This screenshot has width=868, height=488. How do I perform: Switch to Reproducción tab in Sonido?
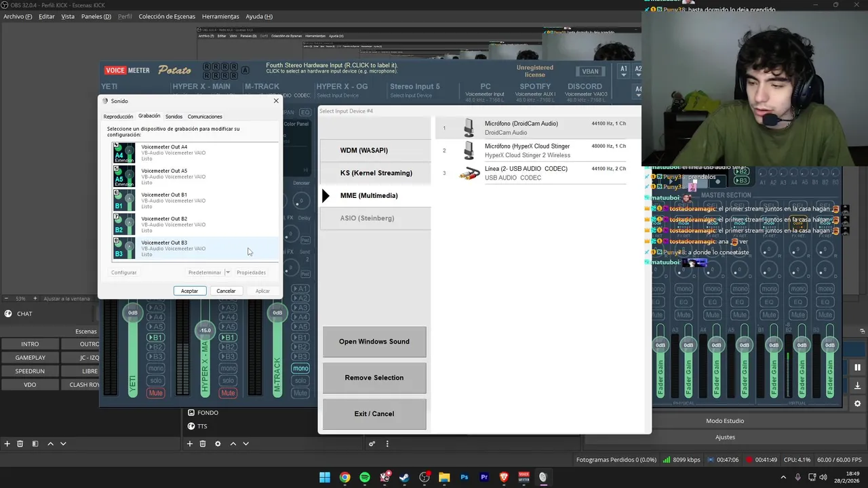[x=118, y=117]
